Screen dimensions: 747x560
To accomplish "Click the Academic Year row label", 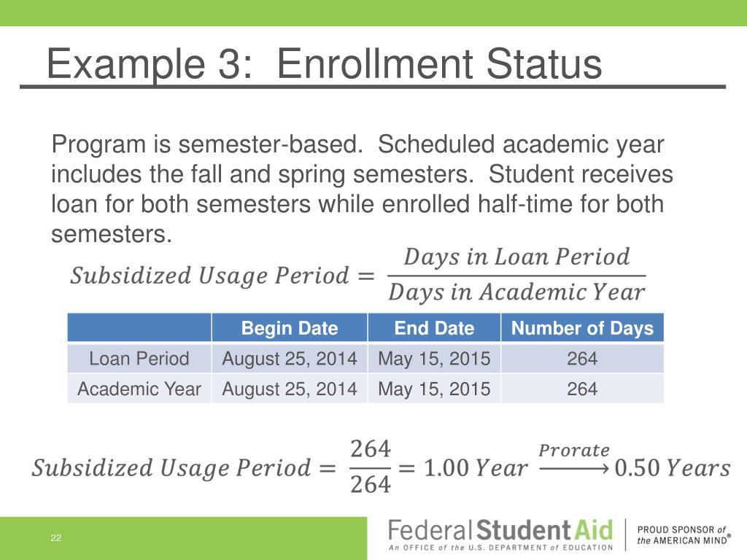I will click(x=139, y=389).
